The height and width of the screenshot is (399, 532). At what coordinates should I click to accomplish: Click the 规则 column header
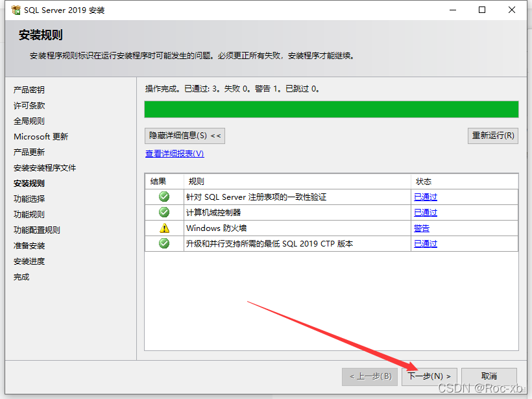(196, 182)
